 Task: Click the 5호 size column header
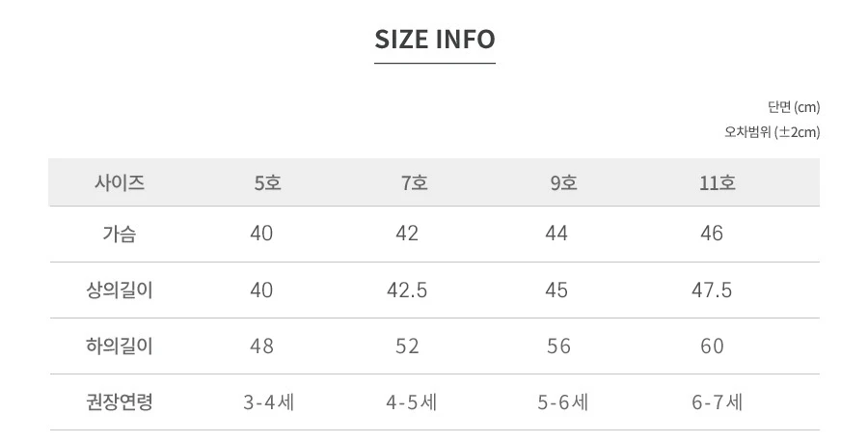267,182
